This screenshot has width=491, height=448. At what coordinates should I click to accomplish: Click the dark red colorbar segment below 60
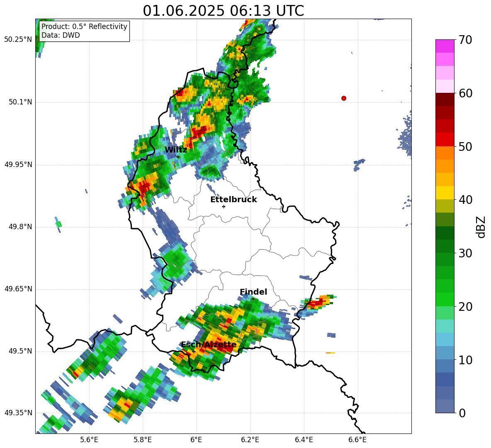[445, 99]
